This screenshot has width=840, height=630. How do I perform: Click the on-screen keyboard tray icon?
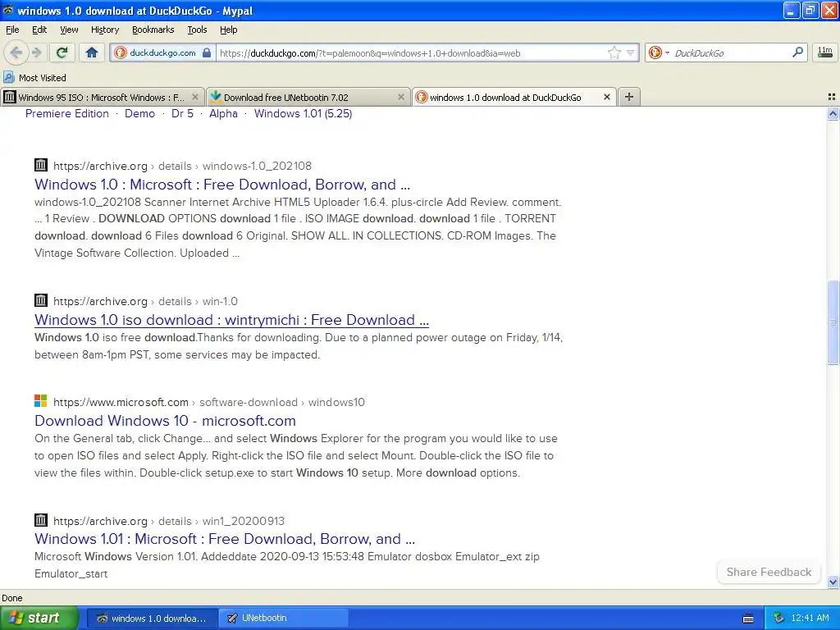[748, 619]
